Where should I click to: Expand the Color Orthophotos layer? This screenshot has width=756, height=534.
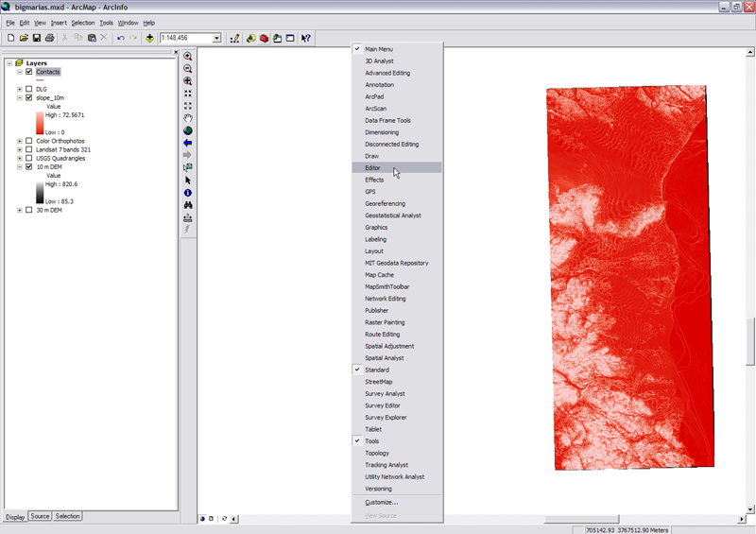click(x=20, y=141)
